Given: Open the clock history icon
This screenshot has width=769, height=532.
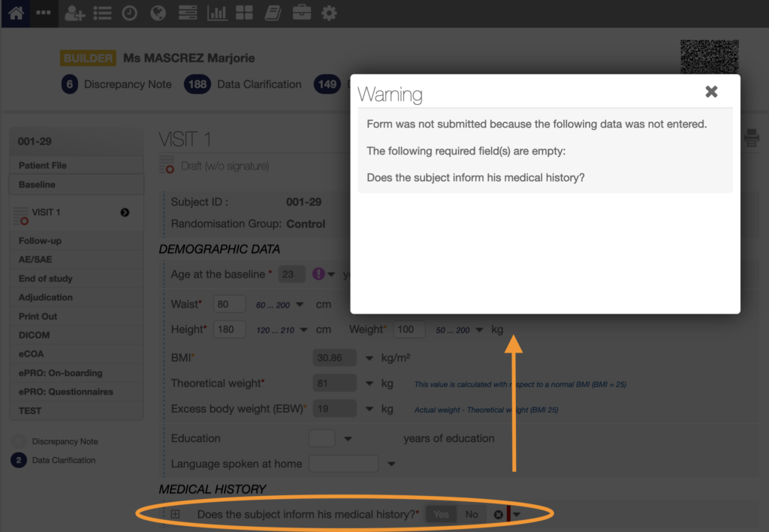Looking at the screenshot, I should coord(130,14).
